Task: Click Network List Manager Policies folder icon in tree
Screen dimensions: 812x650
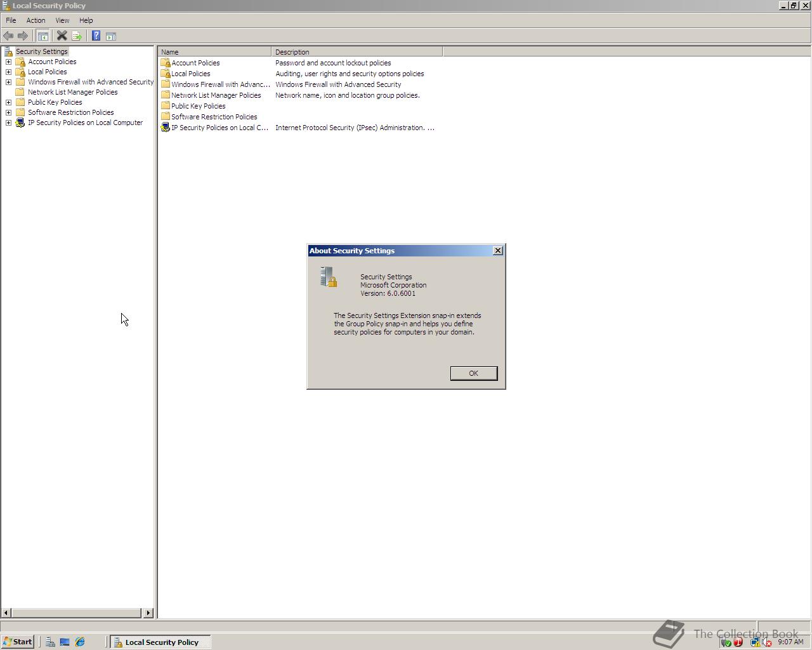Action: pyautogui.click(x=20, y=92)
